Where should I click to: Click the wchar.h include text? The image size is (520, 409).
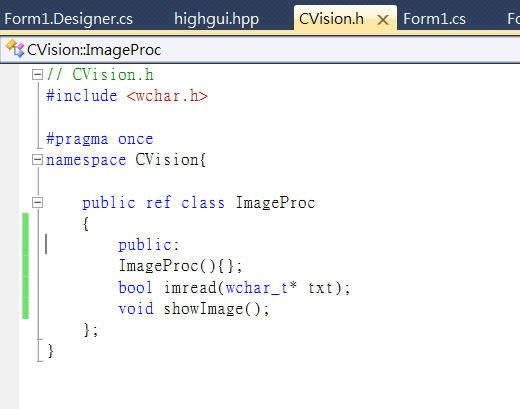point(167,96)
